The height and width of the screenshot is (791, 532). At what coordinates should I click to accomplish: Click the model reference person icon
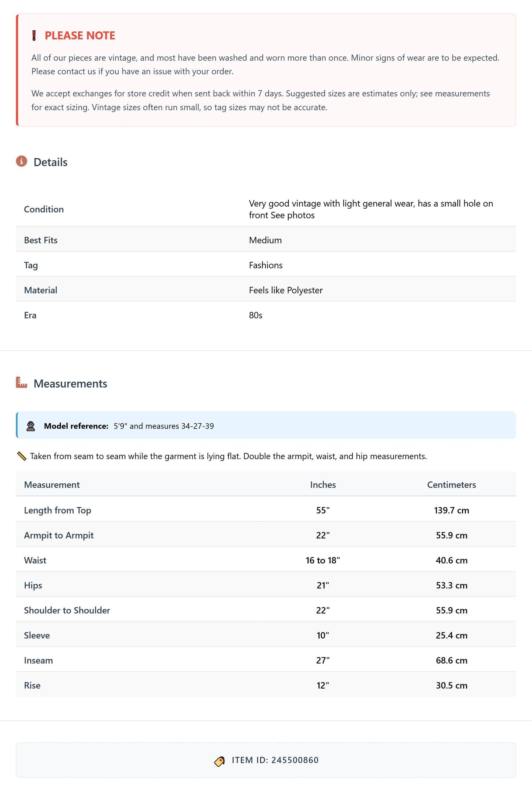coord(31,426)
